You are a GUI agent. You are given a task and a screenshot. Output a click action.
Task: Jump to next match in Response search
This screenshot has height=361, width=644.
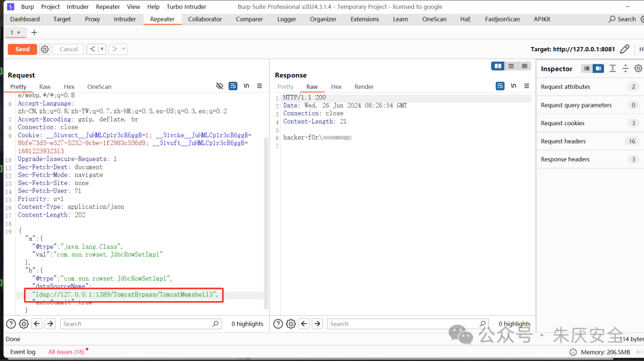317,324
